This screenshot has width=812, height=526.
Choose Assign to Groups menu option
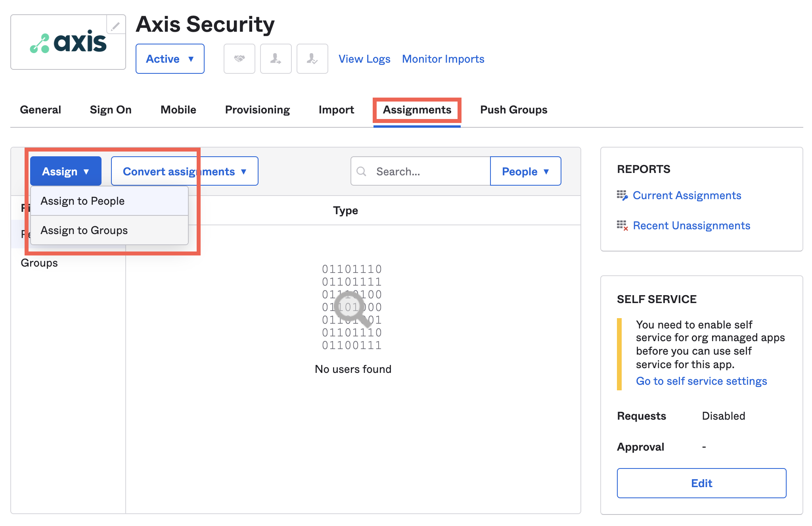[109, 230]
